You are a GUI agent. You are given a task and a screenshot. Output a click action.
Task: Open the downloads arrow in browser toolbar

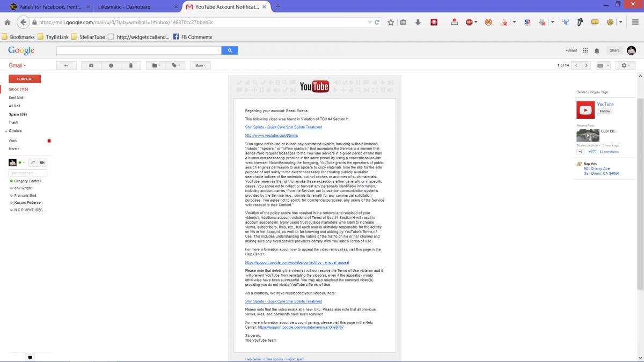point(418,23)
